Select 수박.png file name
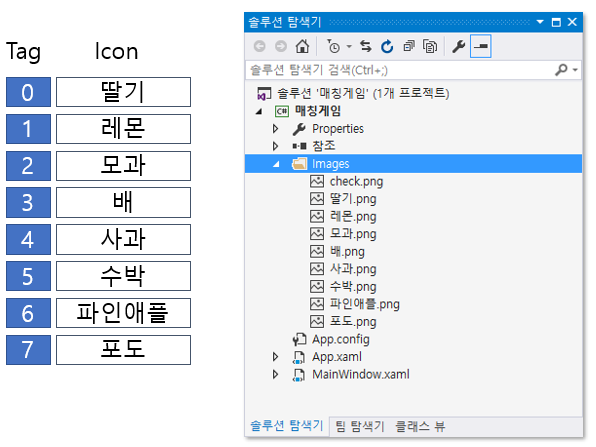This screenshot has width=596, height=447. tap(353, 287)
